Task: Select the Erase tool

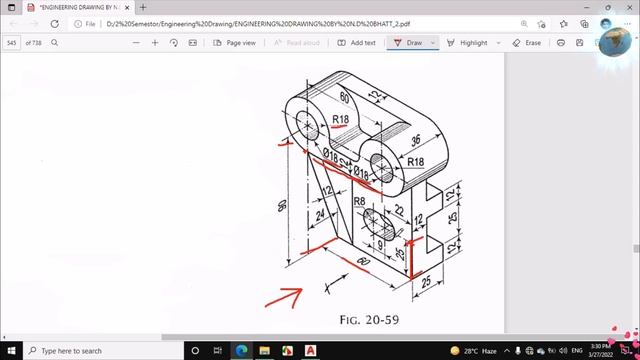Action: (527, 42)
